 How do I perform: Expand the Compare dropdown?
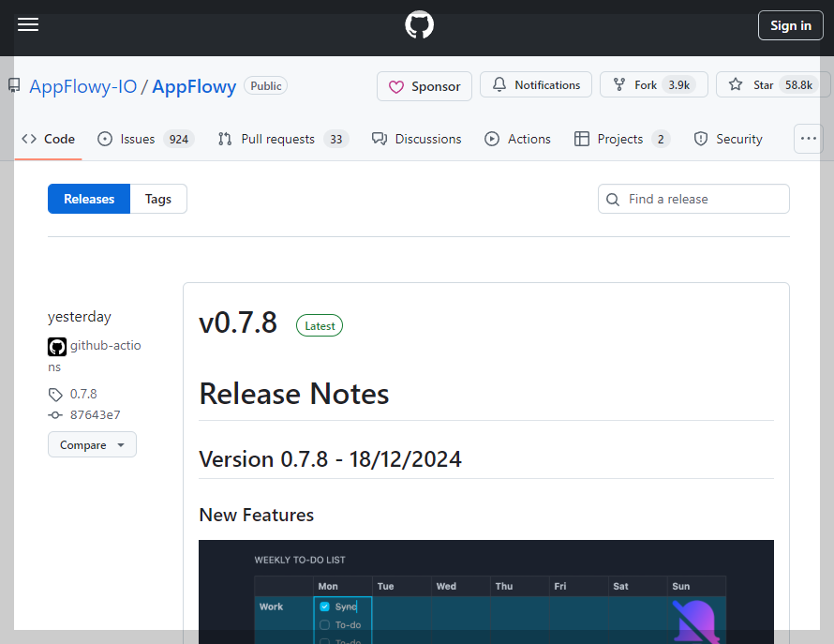(x=92, y=444)
